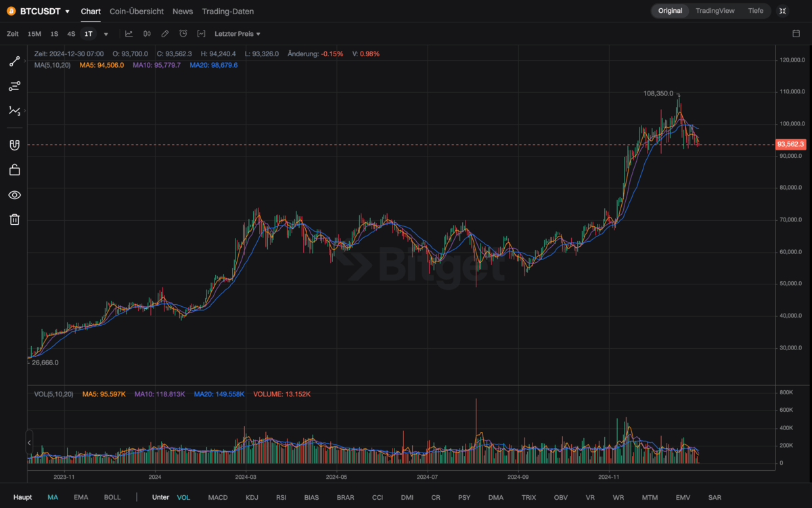This screenshot has width=812, height=508.
Task: Select the 4S timeframe
Action: 71,34
